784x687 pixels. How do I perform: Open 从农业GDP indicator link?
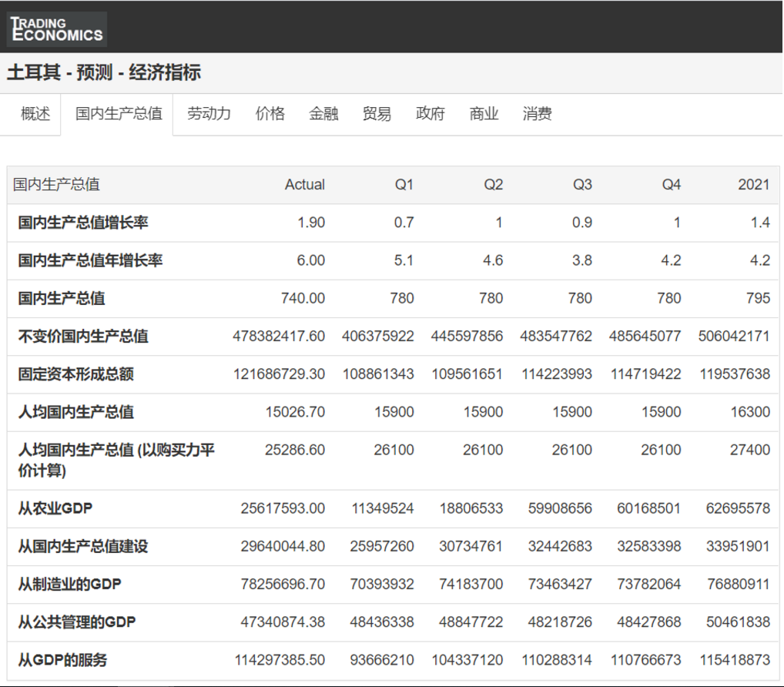[55, 508]
